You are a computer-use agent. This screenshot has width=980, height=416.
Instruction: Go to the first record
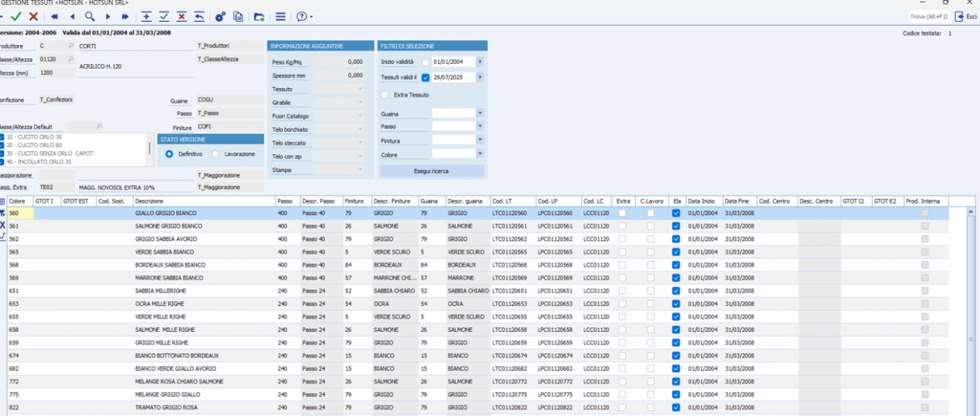[x=54, y=16]
